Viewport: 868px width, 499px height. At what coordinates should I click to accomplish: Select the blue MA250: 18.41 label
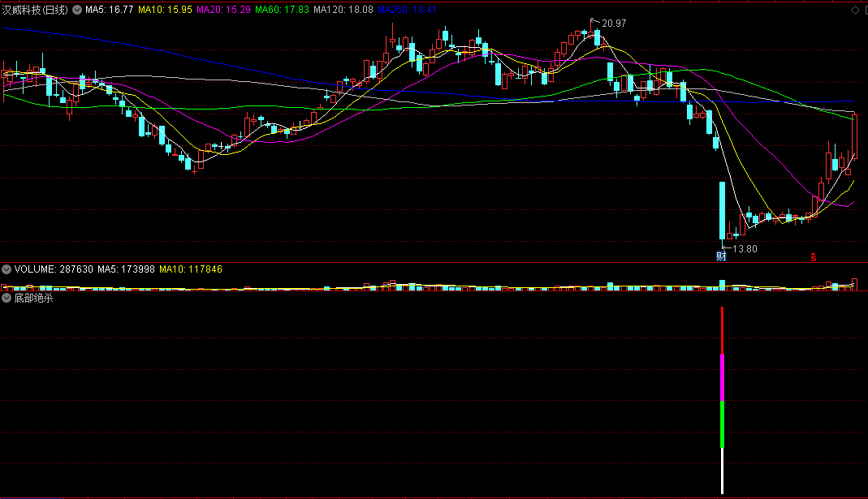pos(407,10)
